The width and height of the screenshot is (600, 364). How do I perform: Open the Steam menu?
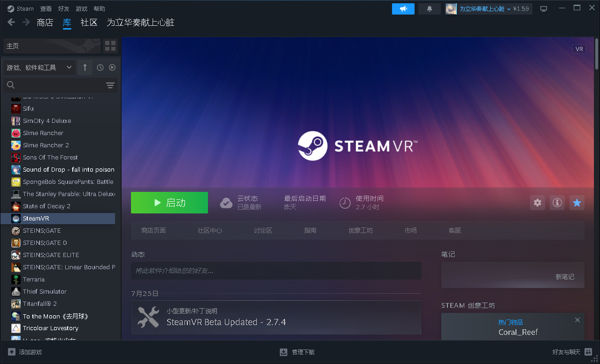[x=25, y=8]
